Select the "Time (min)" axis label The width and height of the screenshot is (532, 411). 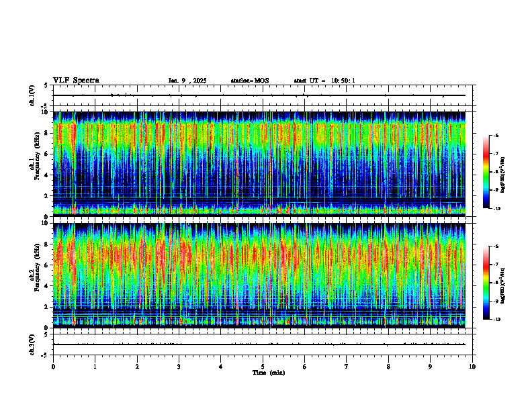click(269, 373)
